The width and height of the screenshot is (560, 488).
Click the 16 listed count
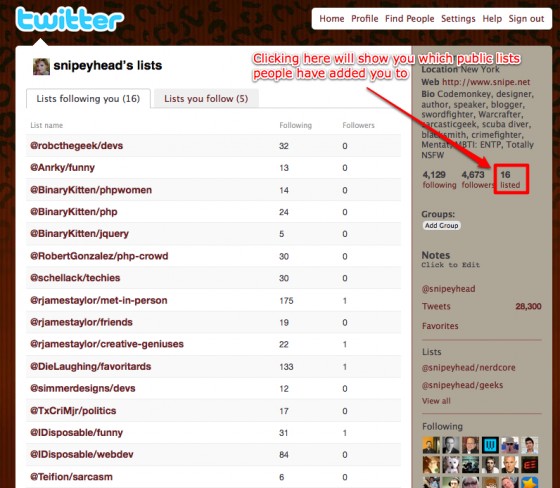point(510,180)
